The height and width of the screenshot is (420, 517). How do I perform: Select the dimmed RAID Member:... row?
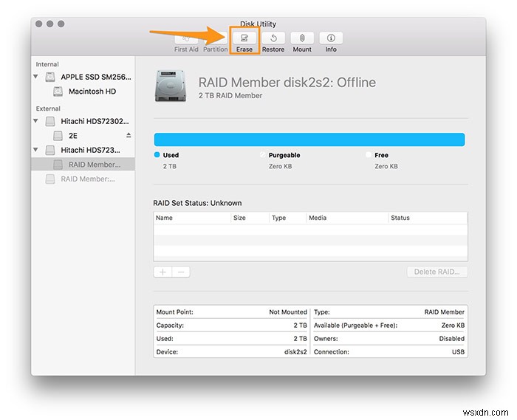[x=83, y=179]
